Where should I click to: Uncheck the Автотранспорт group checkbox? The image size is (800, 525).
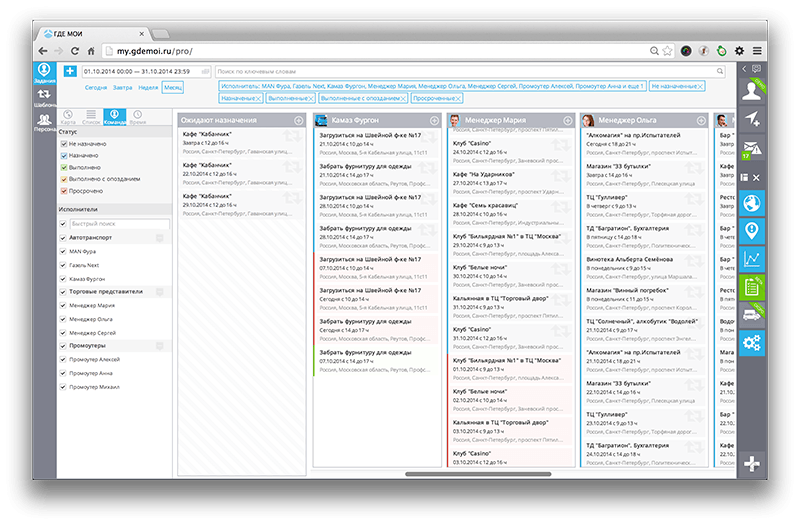point(63,237)
